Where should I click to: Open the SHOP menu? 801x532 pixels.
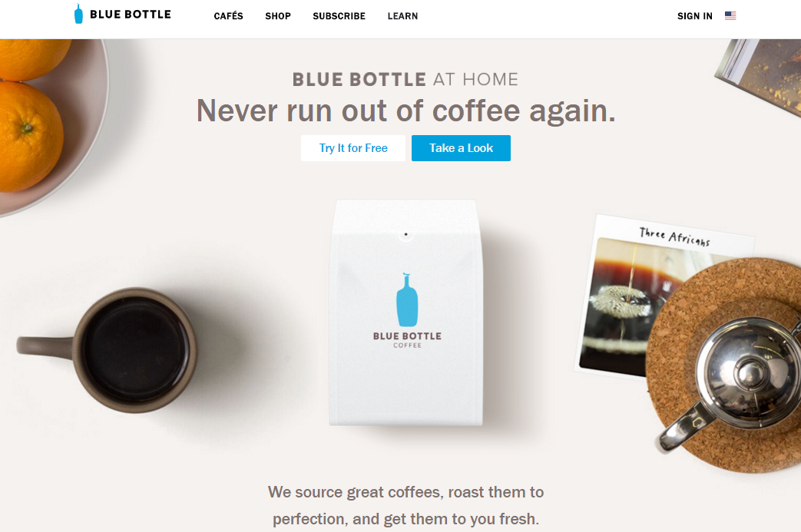click(x=278, y=16)
